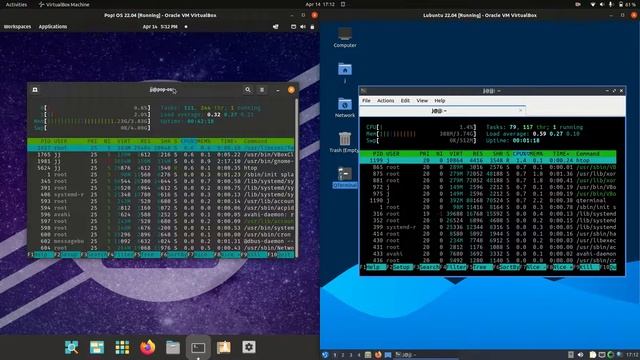Open the VirtualBox Machine host menu

64,4
